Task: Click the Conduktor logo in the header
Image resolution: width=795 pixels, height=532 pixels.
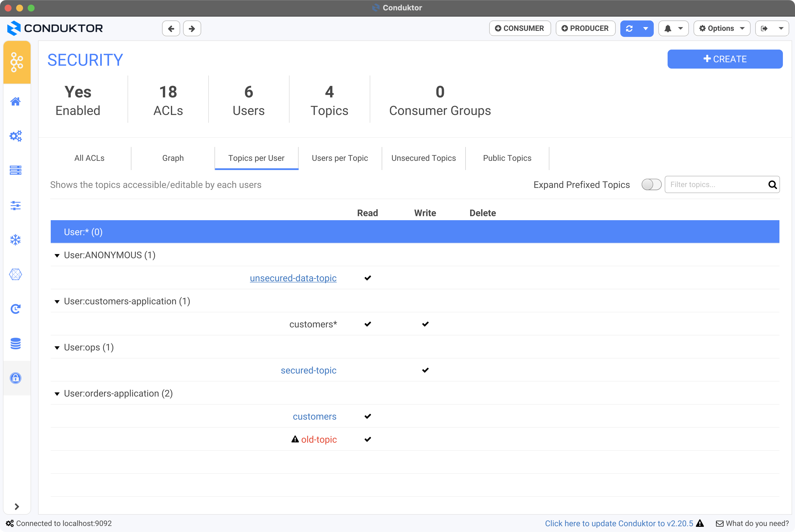Action: [55, 28]
